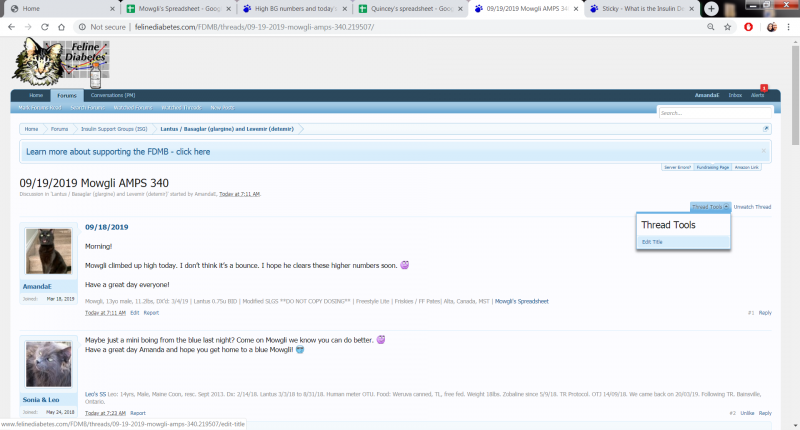This screenshot has width=800, height=430.
Task: Bookmark this page with the star icon
Action: 726,27
